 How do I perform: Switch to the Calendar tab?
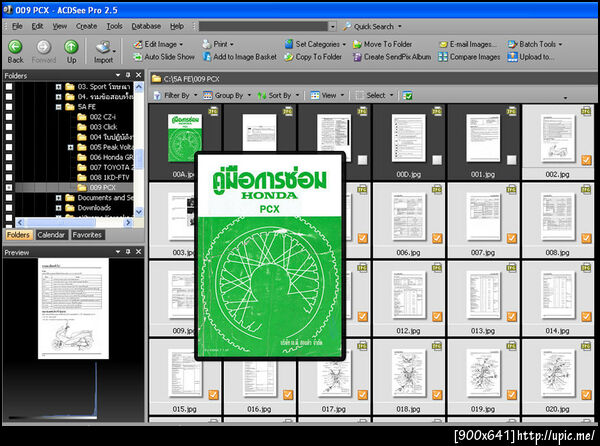(x=51, y=235)
